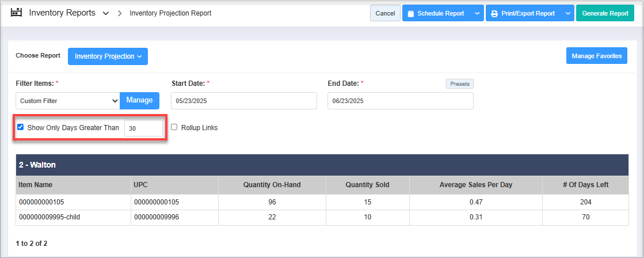Screen dimensions: 644x258
Task: Click quantity sold 10 link
Action: (367, 217)
